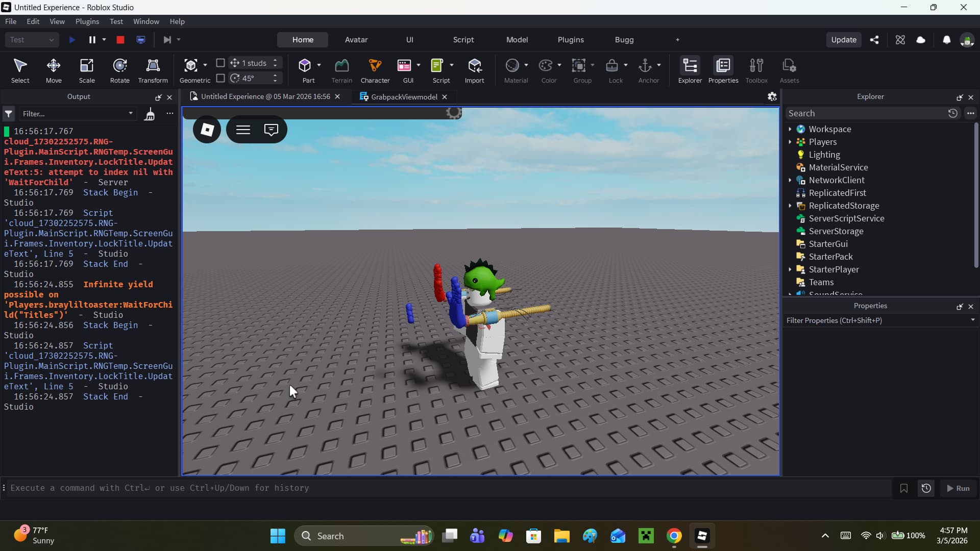This screenshot has height=551, width=980.
Task: Open the Character tool
Action: (x=375, y=70)
